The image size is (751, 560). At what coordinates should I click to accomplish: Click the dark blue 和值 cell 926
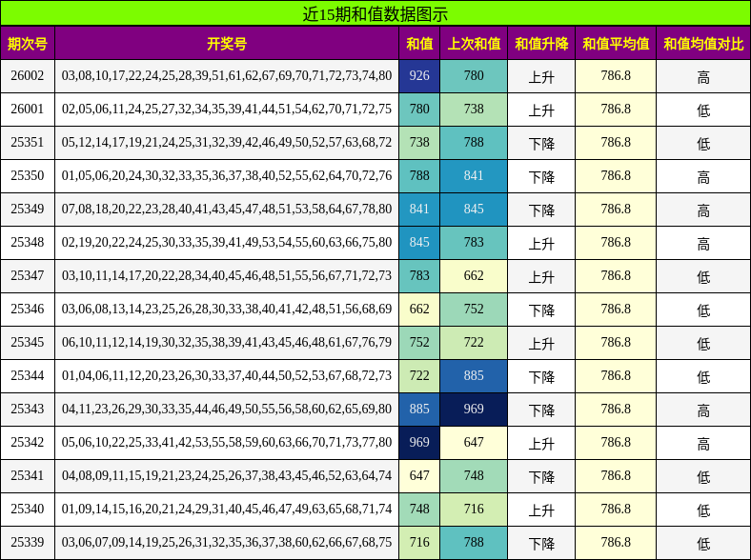pos(419,75)
